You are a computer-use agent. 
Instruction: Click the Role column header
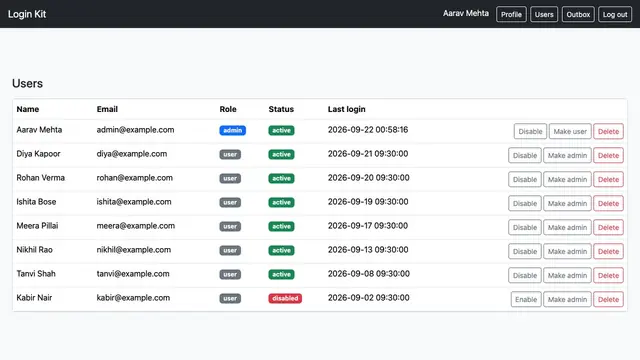(228, 109)
